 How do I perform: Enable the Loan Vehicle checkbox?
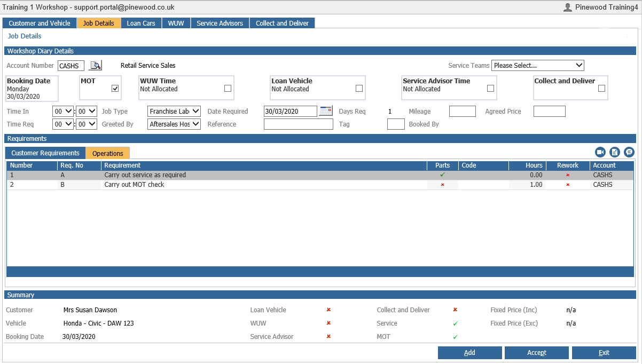coord(359,89)
